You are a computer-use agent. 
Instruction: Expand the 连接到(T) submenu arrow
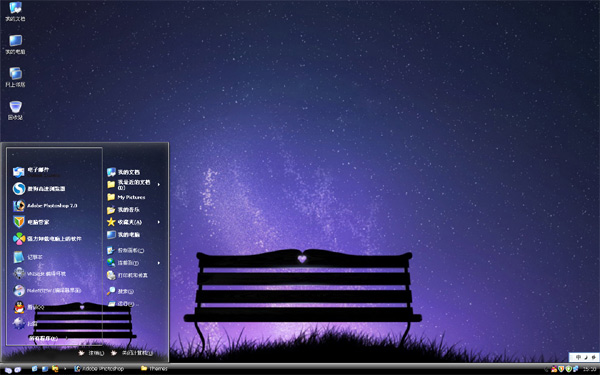(x=159, y=263)
